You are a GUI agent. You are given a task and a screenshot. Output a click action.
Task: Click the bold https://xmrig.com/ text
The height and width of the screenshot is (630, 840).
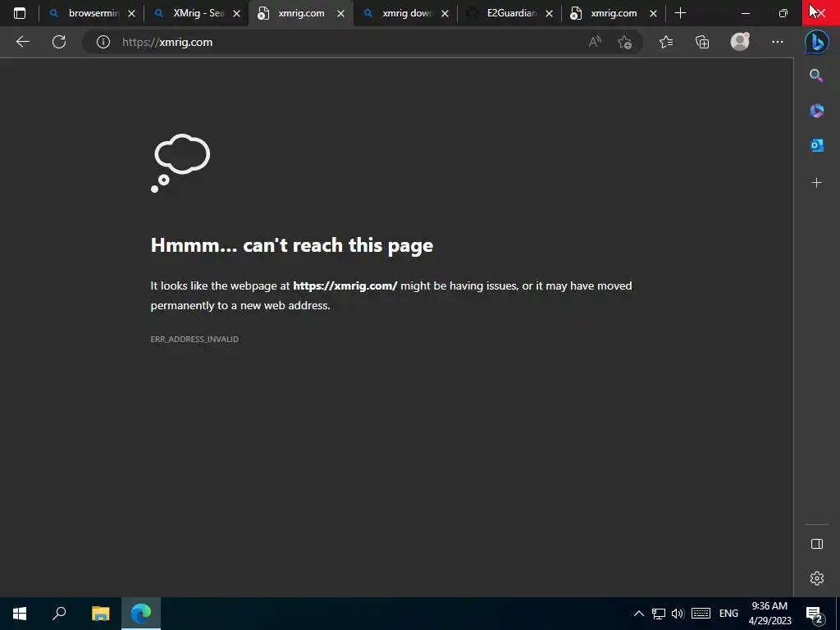pyautogui.click(x=345, y=286)
